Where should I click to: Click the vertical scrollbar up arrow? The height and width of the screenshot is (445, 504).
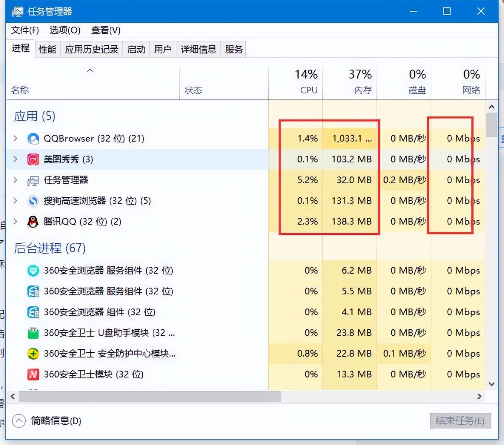coord(492,107)
